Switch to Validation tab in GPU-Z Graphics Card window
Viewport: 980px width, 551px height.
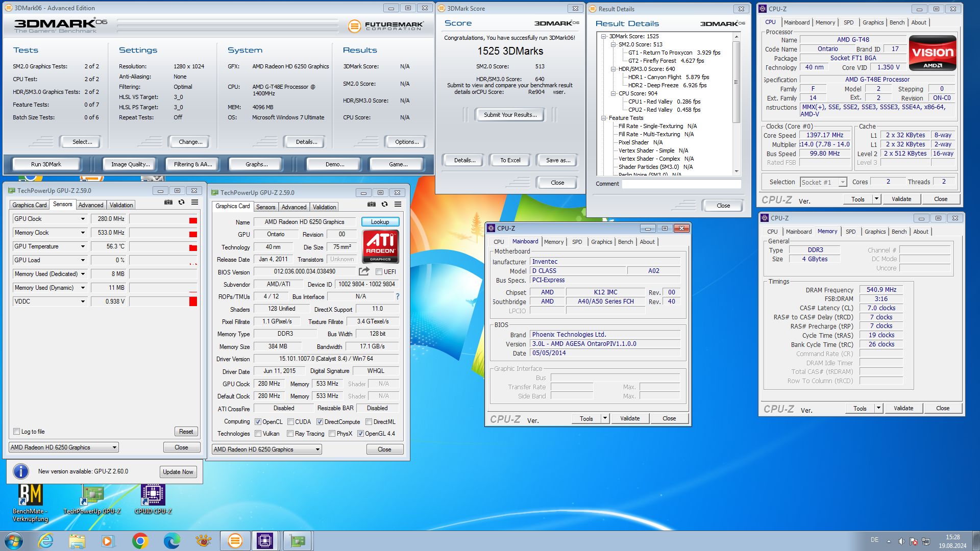tap(324, 207)
